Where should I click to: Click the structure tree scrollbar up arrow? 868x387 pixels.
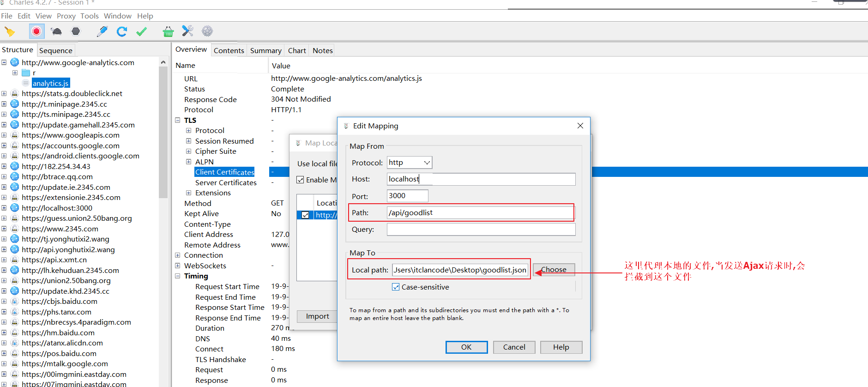point(163,62)
